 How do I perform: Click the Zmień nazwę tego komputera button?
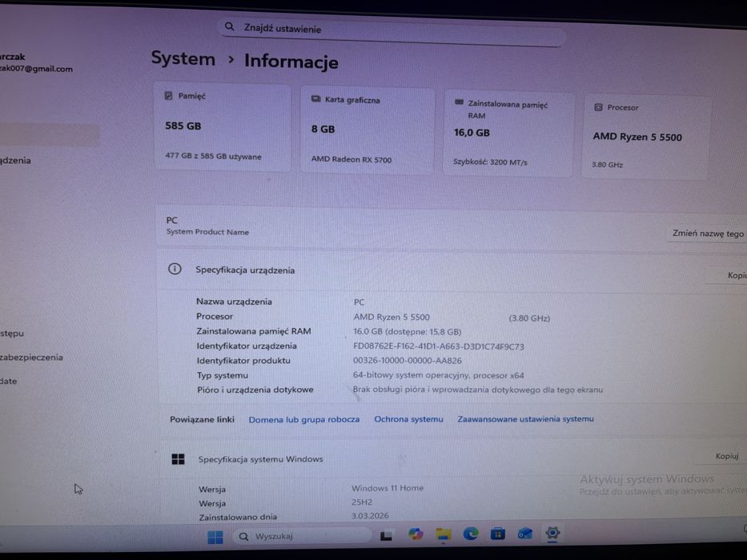708,234
